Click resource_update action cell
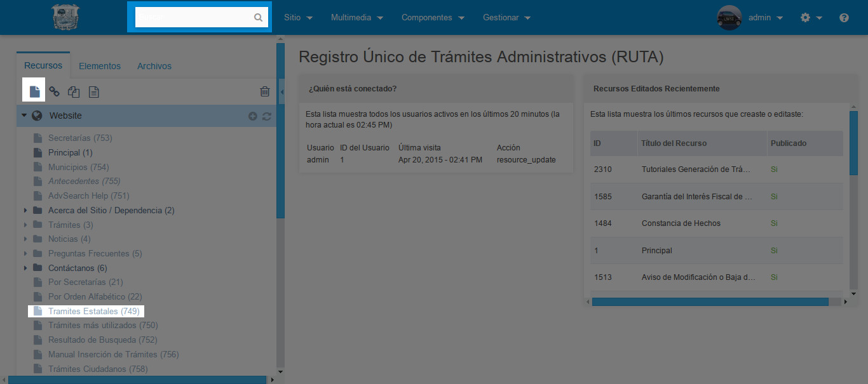 [x=526, y=160]
